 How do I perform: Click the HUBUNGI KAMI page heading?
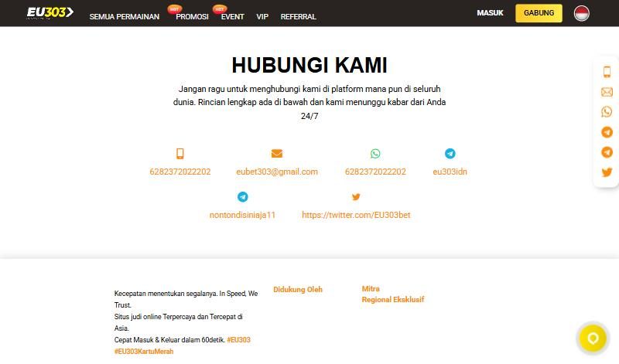coord(309,65)
